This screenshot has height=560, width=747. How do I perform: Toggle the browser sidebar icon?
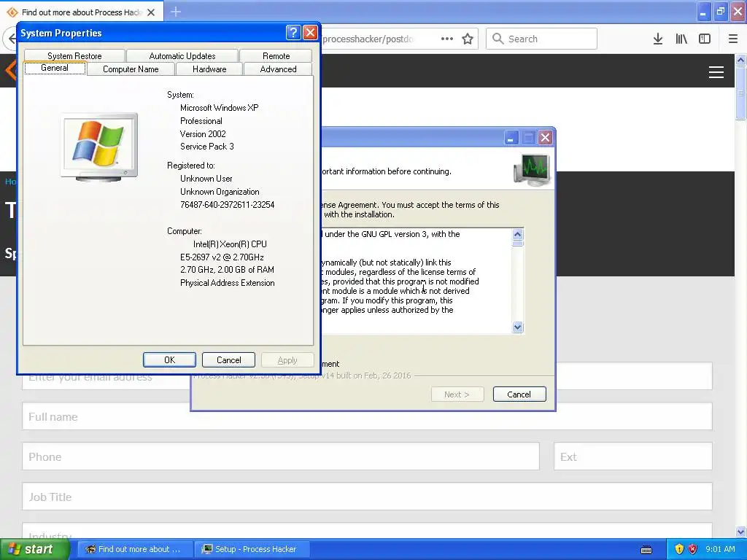point(705,39)
